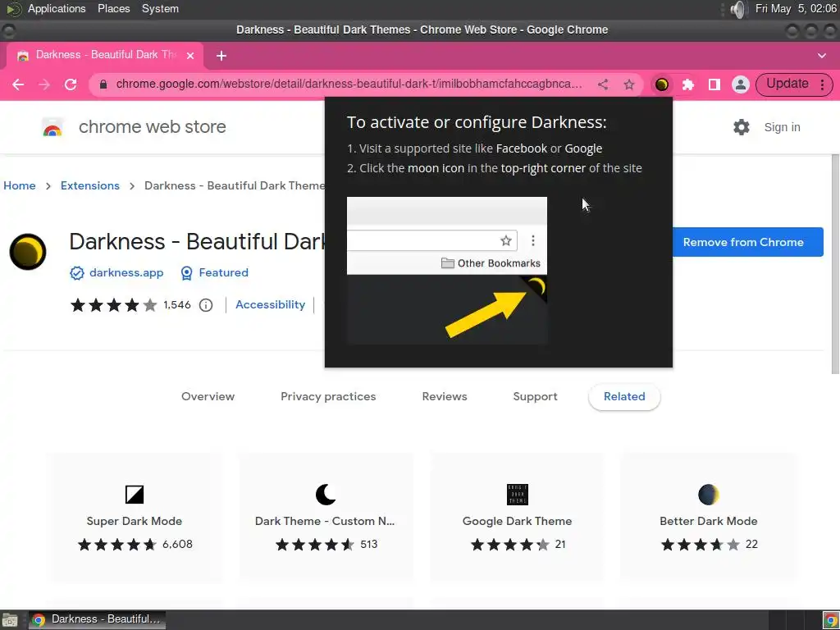This screenshot has width=840, height=630.
Task: Click the Chrome icon in bottom panel tray
Action: 830,620
